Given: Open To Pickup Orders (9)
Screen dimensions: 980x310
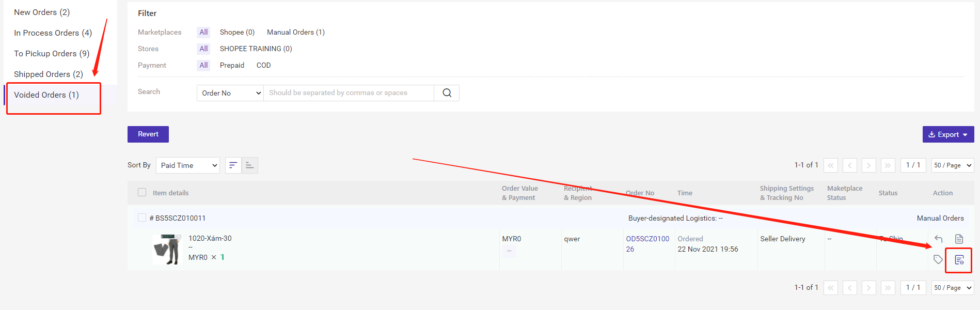Looking at the screenshot, I should click(x=52, y=54).
